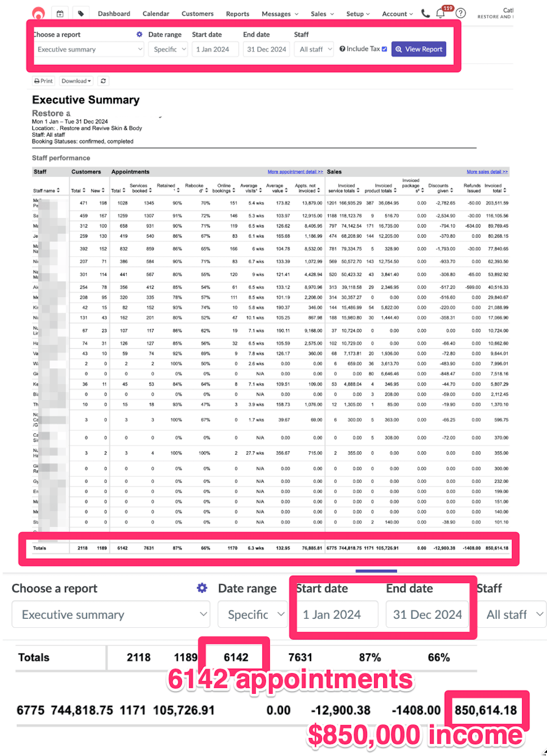Open the new appointment calendar-plus icon

click(x=60, y=14)
